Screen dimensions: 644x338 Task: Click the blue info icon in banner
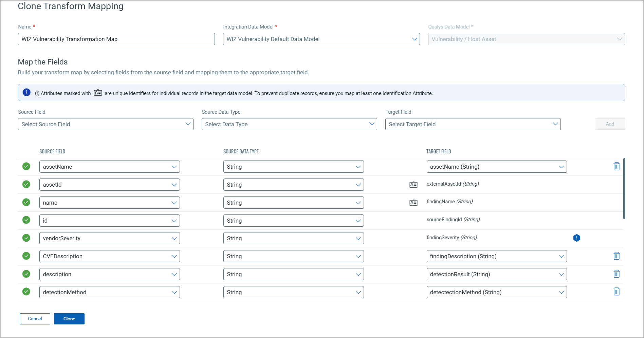(x=26, y=93)
